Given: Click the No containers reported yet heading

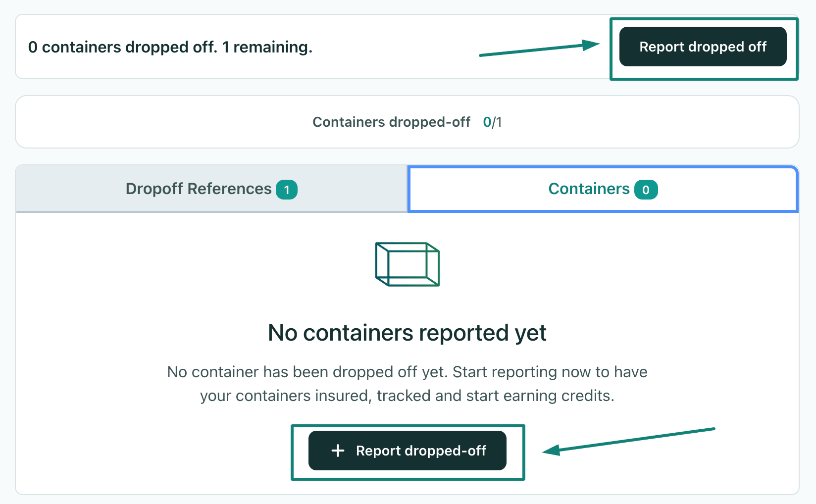Looking at the screenshot, I should tap(407, 333).
